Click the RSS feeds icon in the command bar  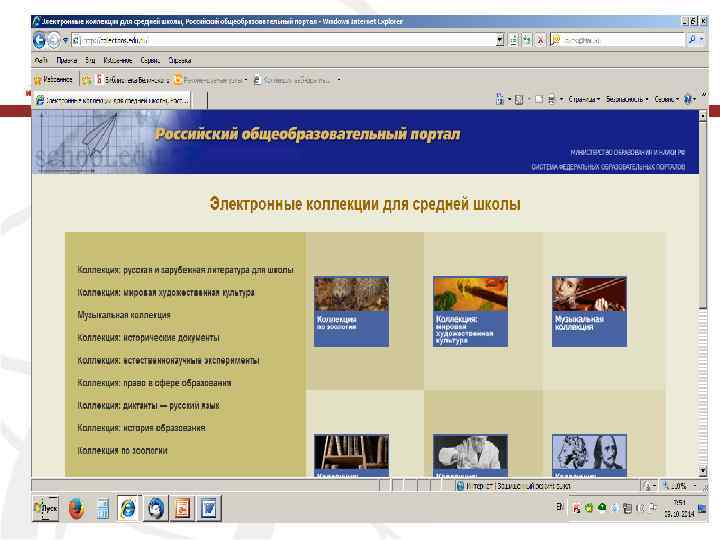(519, 99)
